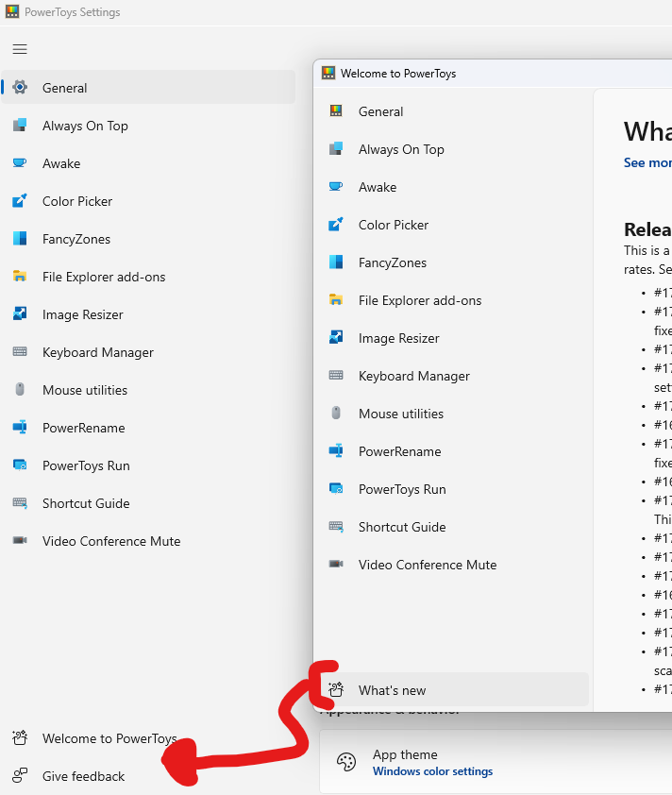Screen dimensions: 672x795
Task: Click PowerRename icon in Settings sidebar
Action: pyautogui.click(x=20, y=428)
